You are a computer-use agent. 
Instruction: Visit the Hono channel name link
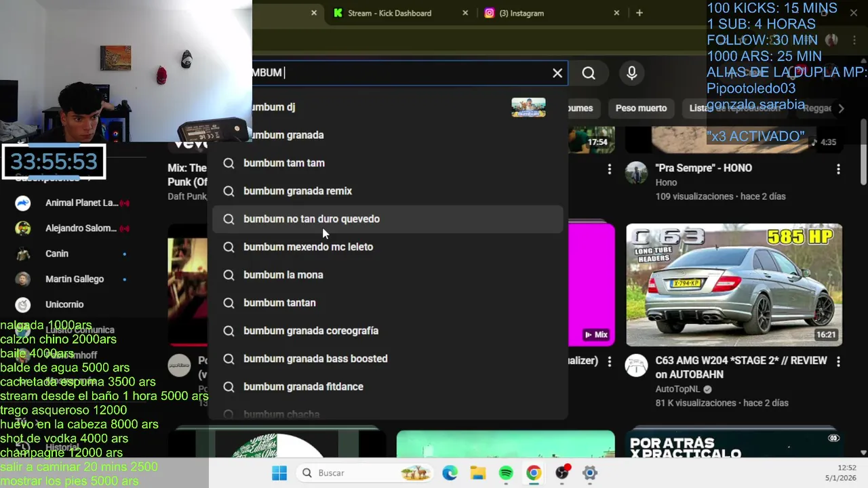click(666, 182)
